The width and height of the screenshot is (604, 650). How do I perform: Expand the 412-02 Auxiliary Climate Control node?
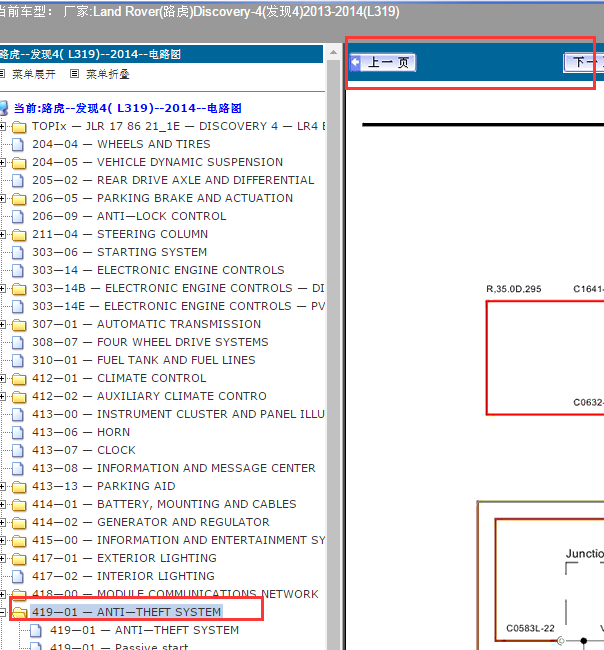pos(2,397)
